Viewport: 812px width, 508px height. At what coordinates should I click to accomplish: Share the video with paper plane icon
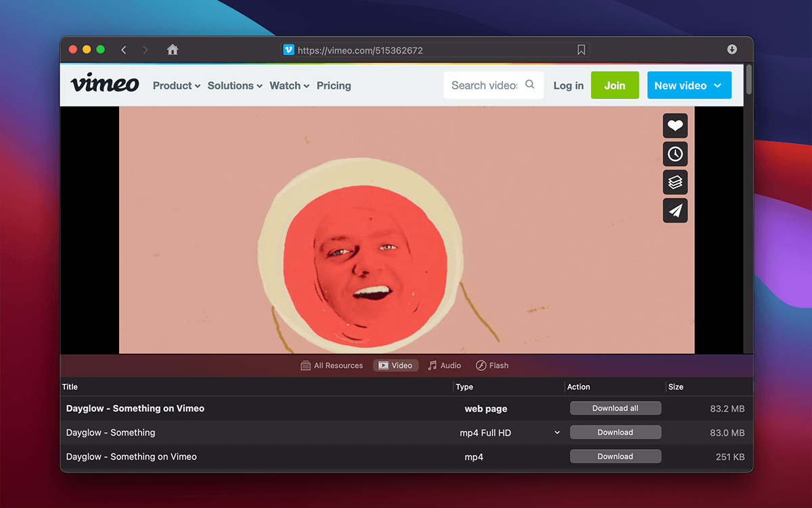[x=675, y=211]
